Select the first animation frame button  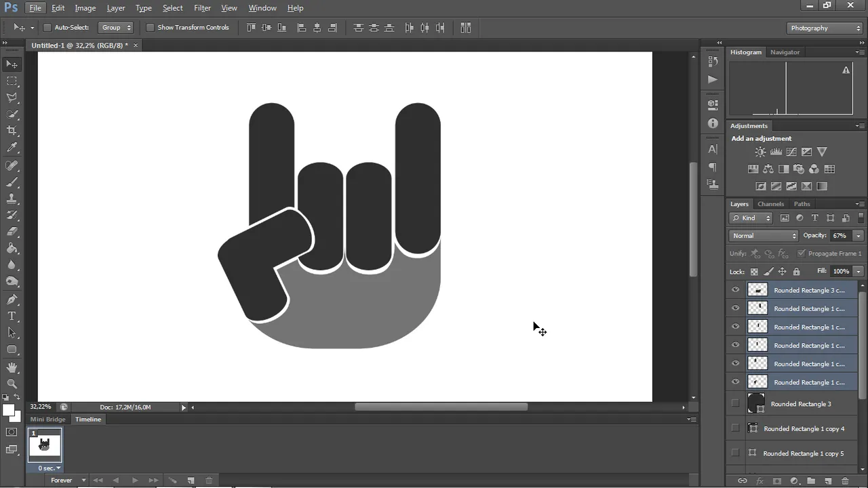point(98,480)
